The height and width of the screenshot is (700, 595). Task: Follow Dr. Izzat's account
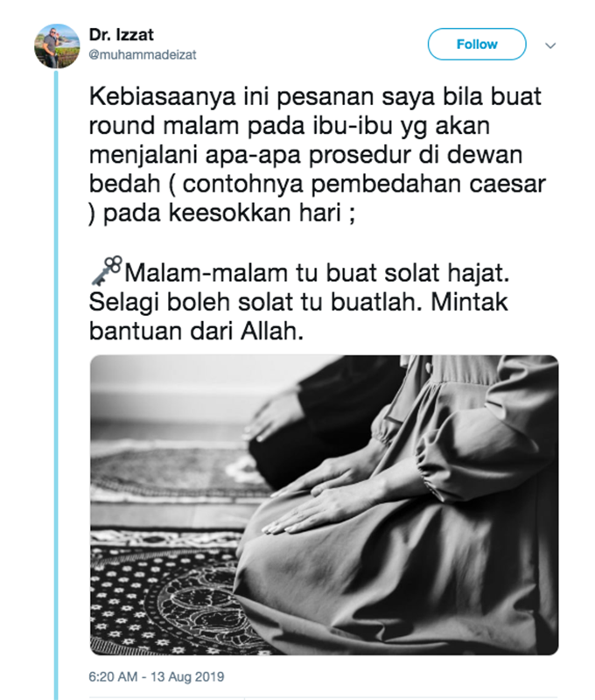(x=477, y=45)
